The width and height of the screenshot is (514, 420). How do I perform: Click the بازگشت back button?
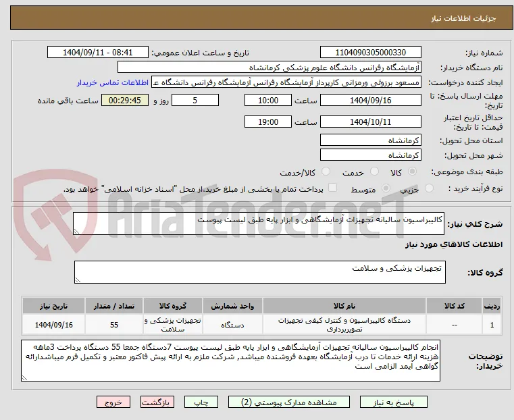tap(157, 402)
